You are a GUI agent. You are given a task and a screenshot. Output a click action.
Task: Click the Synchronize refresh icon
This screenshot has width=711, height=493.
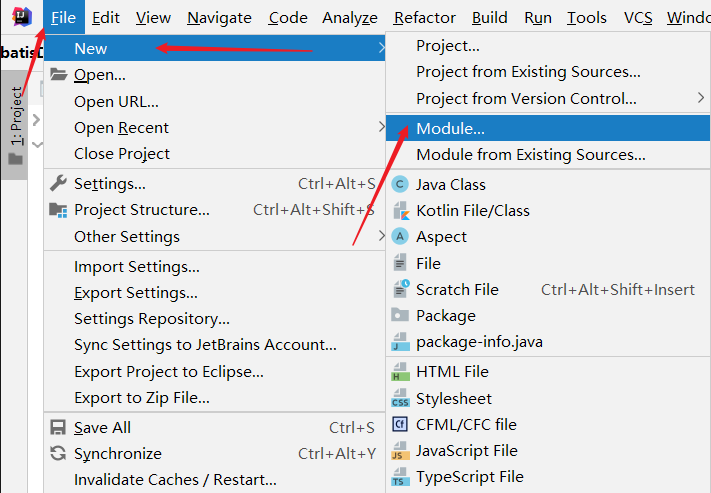click(58, 454)
